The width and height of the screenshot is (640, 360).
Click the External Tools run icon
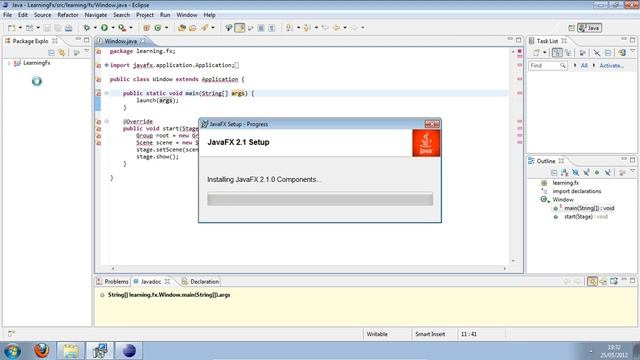[x=122, y=28]
